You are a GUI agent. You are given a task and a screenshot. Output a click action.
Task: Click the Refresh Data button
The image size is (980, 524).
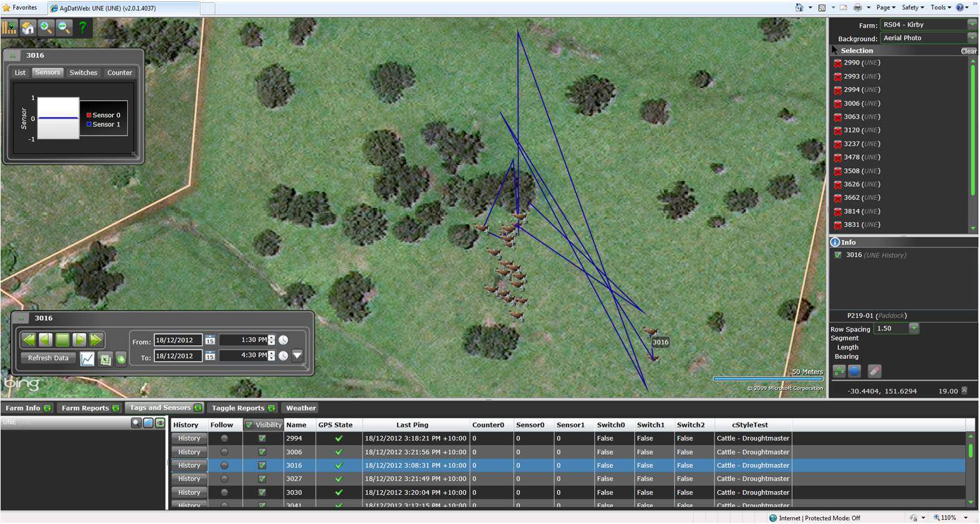[48, 358]
